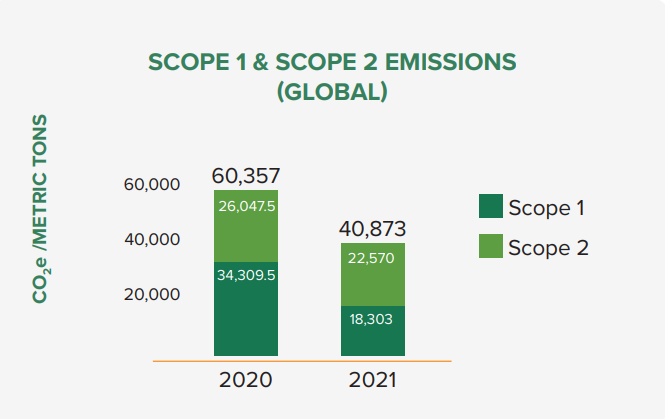Click the 60,357 total above the 2020 bar
Screen dimensions: 665x419
coord(246,176)
